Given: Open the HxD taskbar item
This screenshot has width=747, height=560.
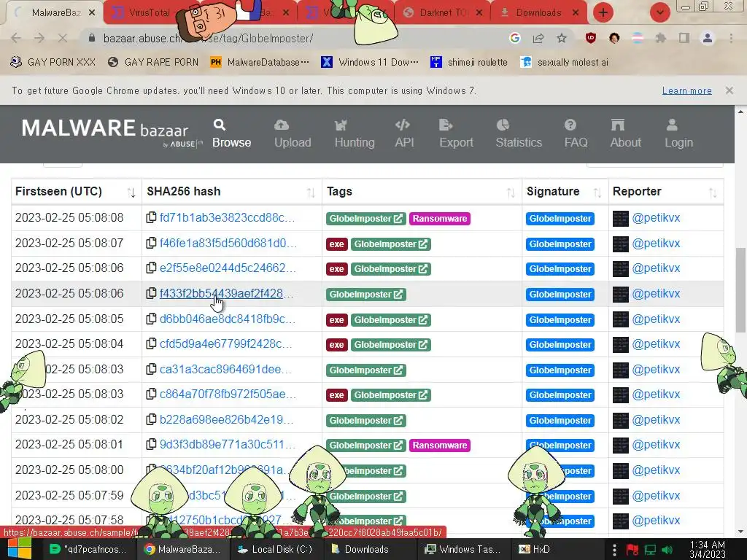Looking at the screenshot, I should pyautogui.click(x=535, y=549).
